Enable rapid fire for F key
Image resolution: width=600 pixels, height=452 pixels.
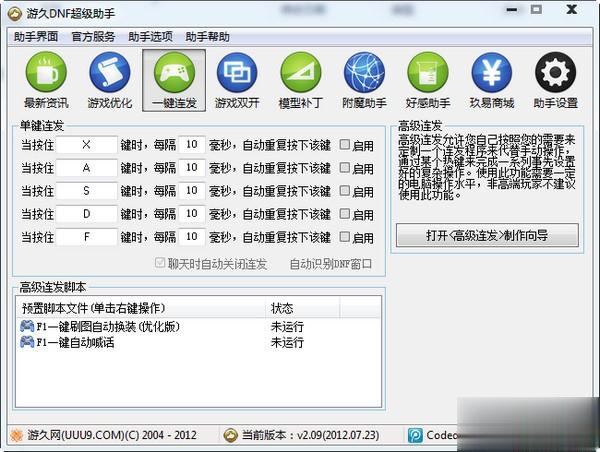(345, 237)
